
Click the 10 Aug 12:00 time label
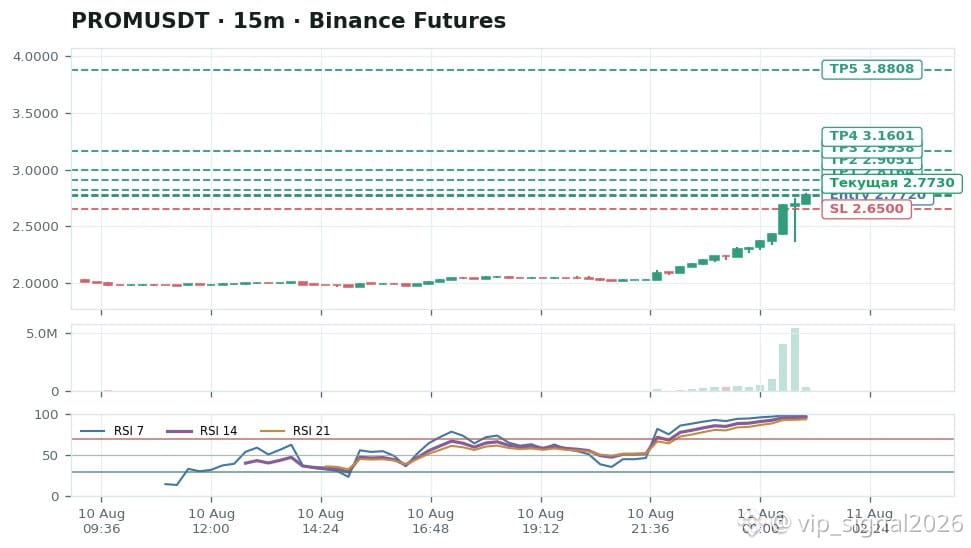[211, 521]
